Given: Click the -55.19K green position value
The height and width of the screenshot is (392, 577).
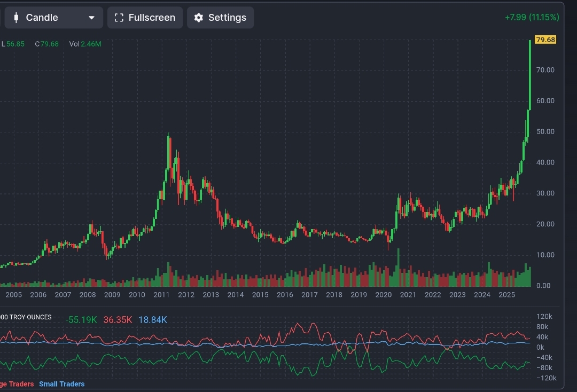Looking at the screenshot, I should click(81, 320).
